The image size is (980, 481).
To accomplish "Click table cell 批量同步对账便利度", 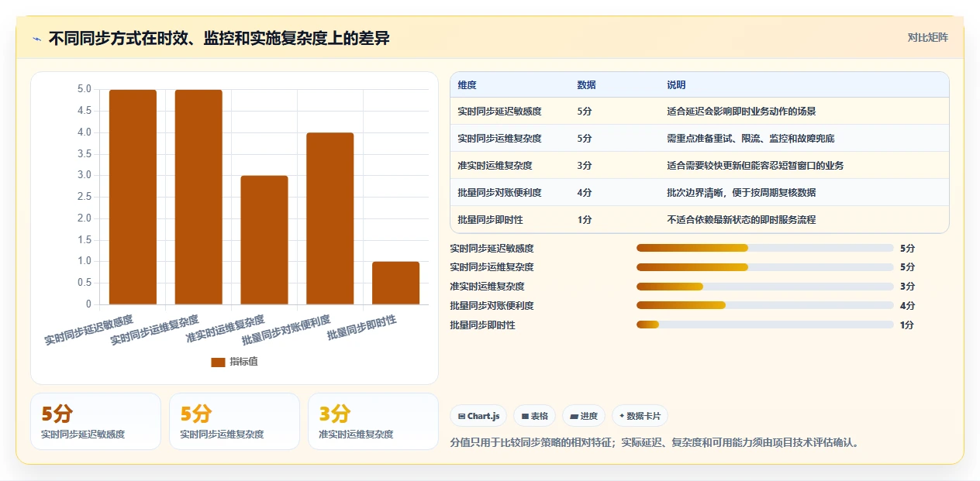I will (x=499, y=193).
